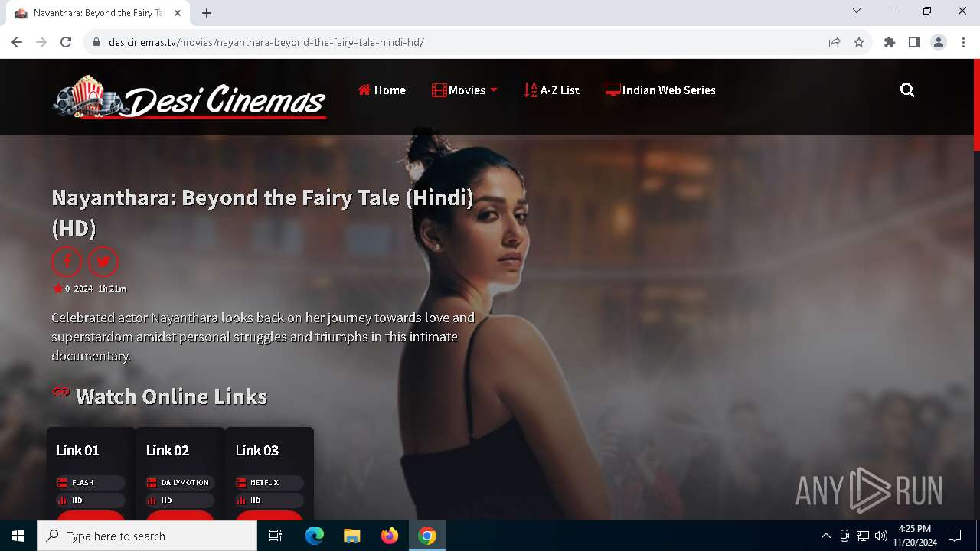Select the Link 02 card
Viewport: 980px width, 551px height.
coord(180,473)
